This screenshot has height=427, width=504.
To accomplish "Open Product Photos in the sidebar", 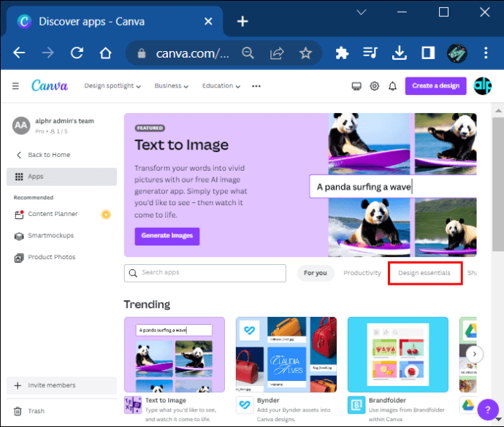I will click(61, 258).
